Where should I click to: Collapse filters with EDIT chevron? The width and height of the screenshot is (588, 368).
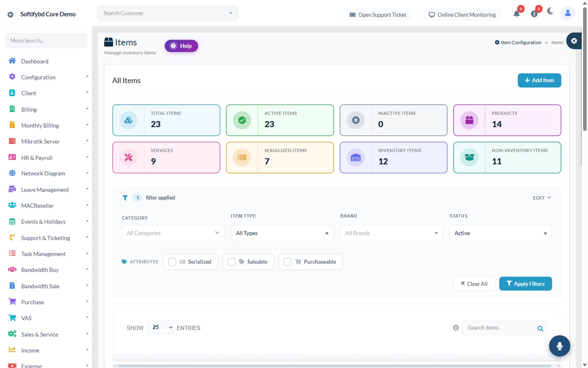click(542, 197)
